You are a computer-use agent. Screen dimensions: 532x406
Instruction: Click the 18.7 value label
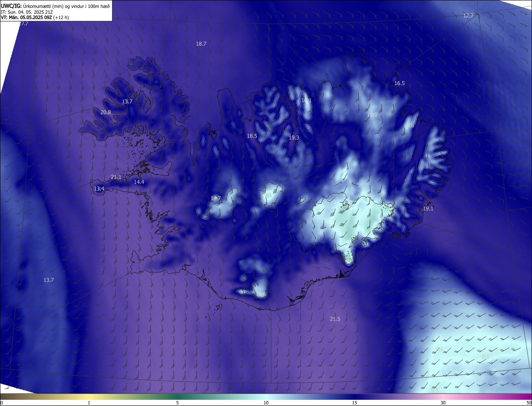pyautogui.click(x=201, y=44)
